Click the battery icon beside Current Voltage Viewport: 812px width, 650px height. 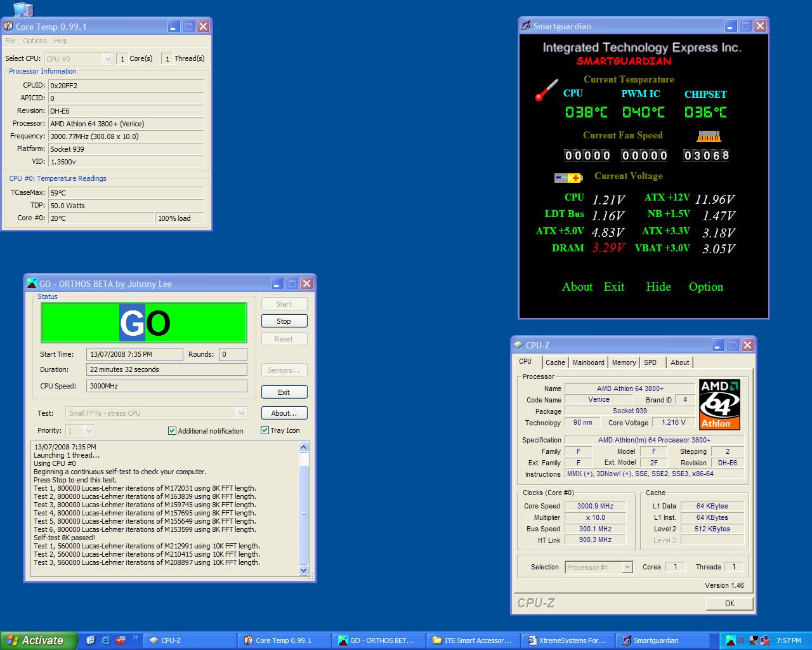(568, 178)
